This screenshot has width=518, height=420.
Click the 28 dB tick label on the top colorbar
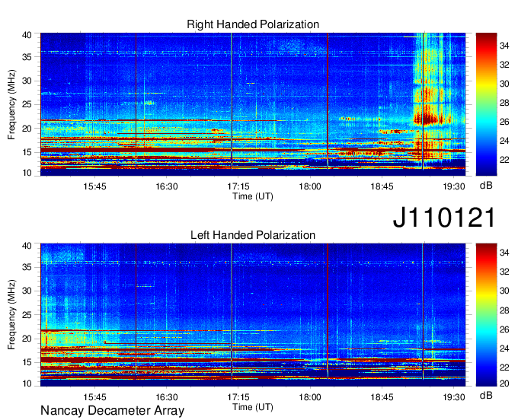tap(504, 103)
